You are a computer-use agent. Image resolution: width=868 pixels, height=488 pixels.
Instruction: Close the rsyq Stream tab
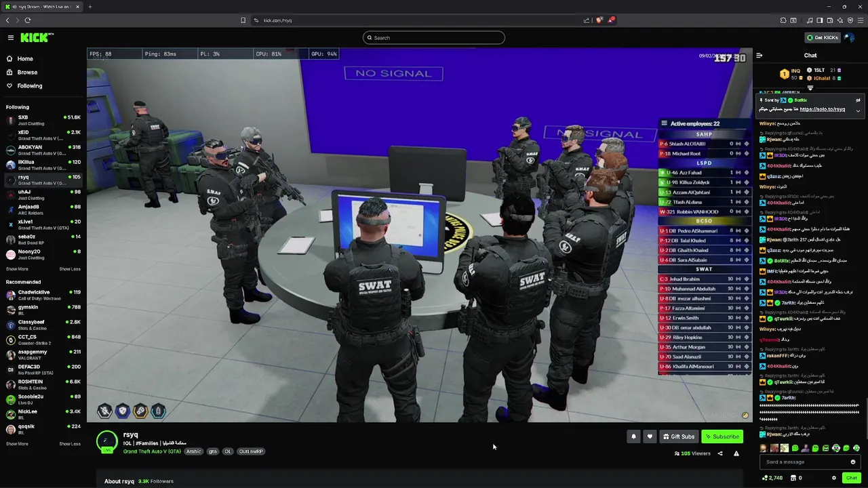click(x=77, y=7)
